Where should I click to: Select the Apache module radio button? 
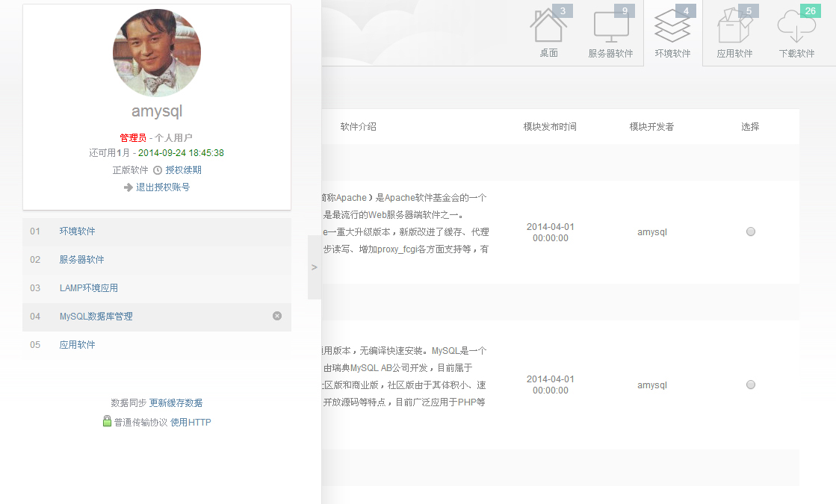click(751, 231)
